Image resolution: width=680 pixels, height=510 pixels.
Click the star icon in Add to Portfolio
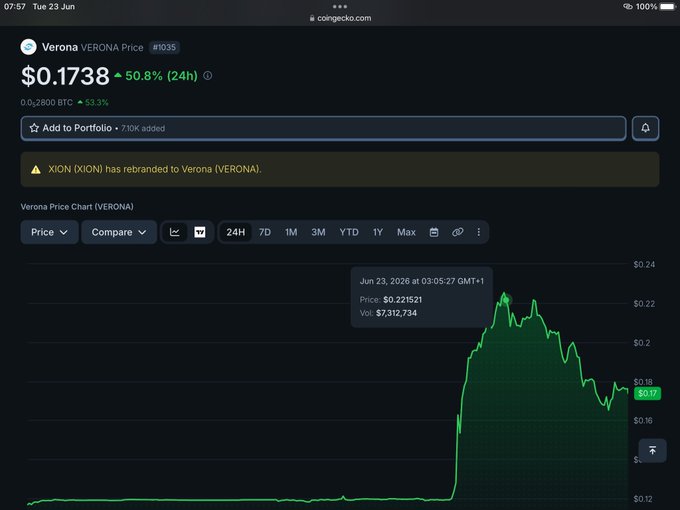point(34,128)
